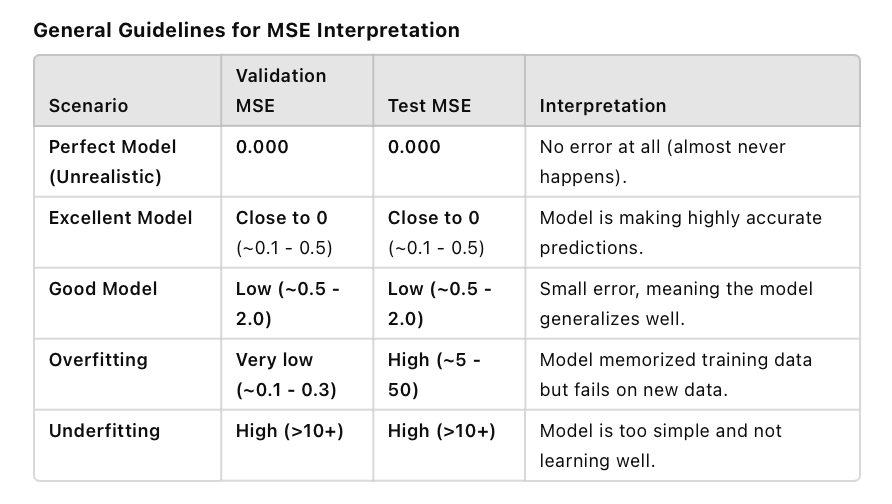Click Overfitting's test MSE "High (~5 - 50)" cell
Viewport: 892px width, 504px height.
(x=435, y=374)
